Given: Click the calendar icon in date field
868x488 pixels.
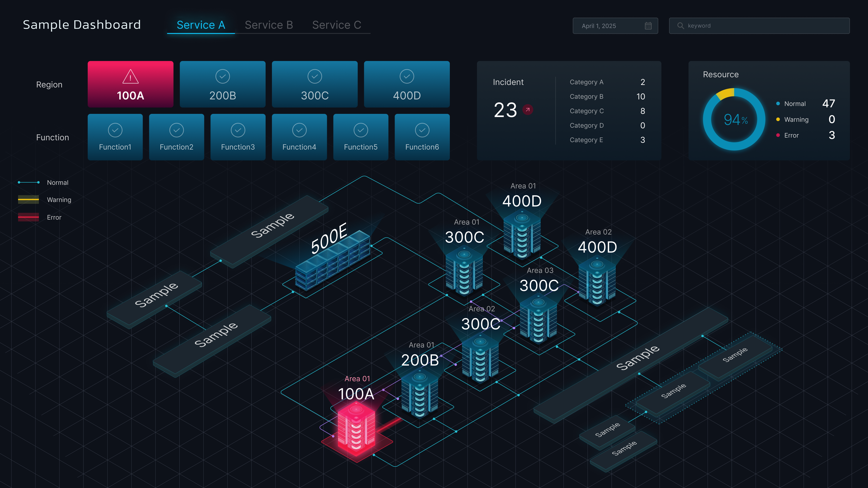Looking at the screenshot, I should (648, 26).
